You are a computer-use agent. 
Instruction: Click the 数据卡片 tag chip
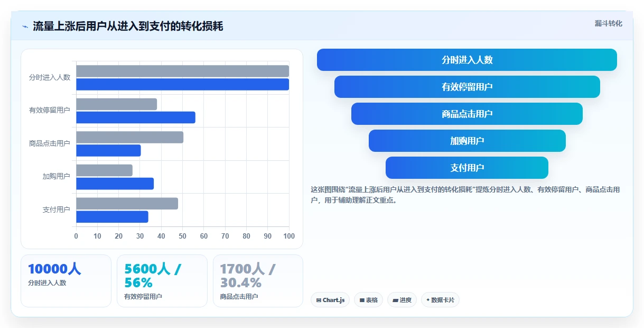(x=440, y=300)
